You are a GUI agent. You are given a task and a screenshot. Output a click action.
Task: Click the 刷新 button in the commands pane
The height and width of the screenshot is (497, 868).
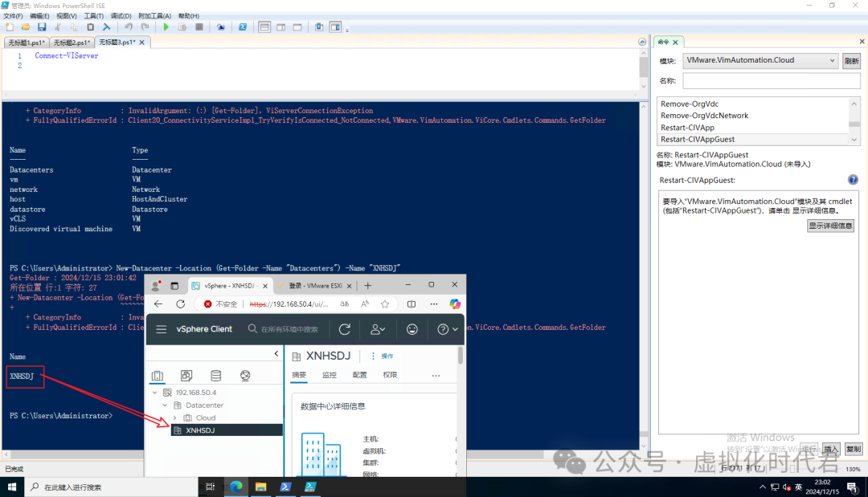pyautogui.click(x=851, y=61)
